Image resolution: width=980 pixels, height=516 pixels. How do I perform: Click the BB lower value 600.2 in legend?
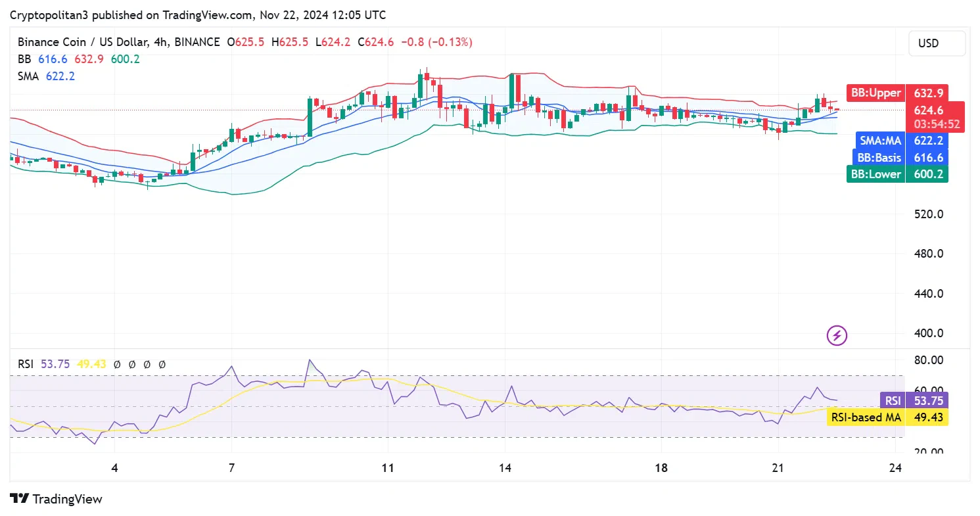[126, 59]
